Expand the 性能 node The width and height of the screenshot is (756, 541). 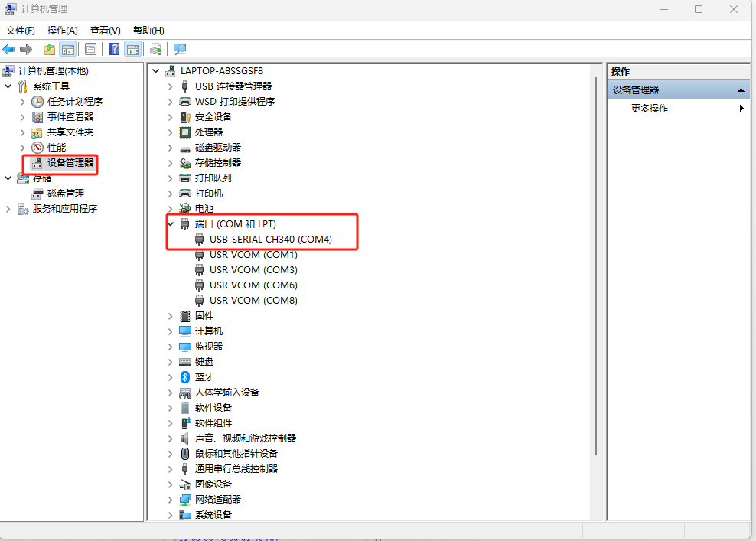pos(22,148)
